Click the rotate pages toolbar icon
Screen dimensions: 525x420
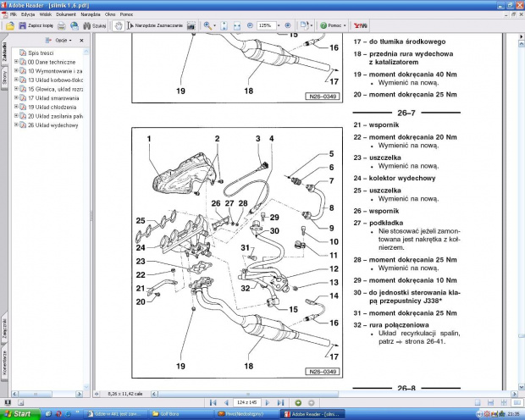point(304,25)
